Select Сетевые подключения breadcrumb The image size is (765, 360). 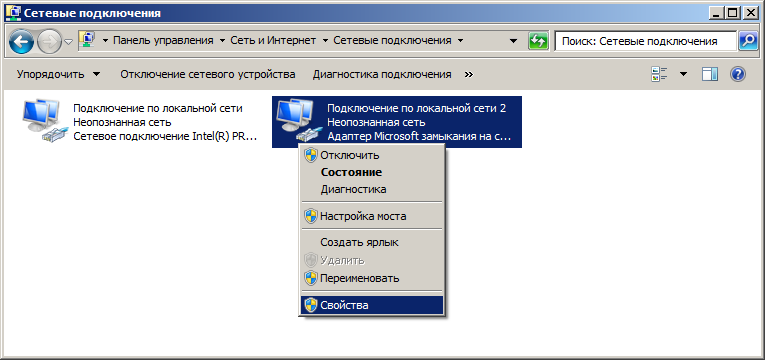tap(392, 40)
